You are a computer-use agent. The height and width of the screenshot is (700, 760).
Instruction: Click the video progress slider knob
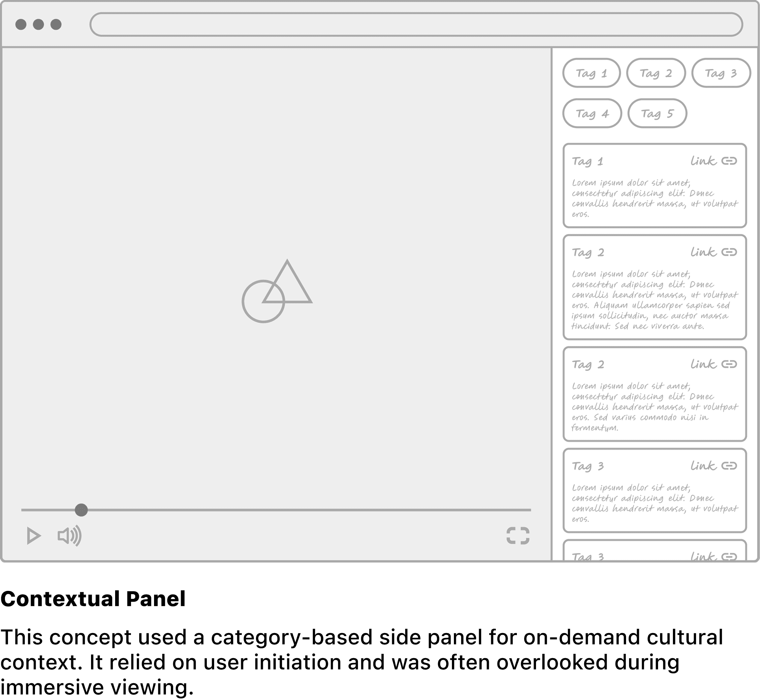click(x=81, y=510)
